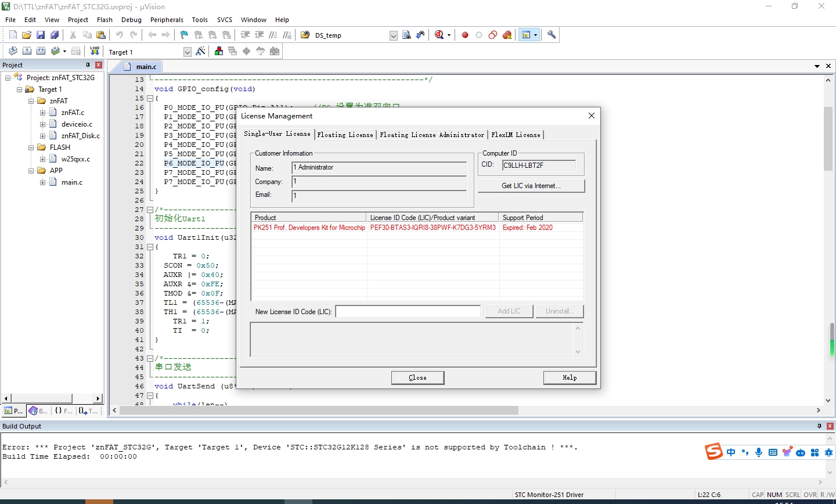Viewport: 836px width, 504px height.
Task: Click the editor vertical scrollbar thumb
Action: click(x=828, y=138)
